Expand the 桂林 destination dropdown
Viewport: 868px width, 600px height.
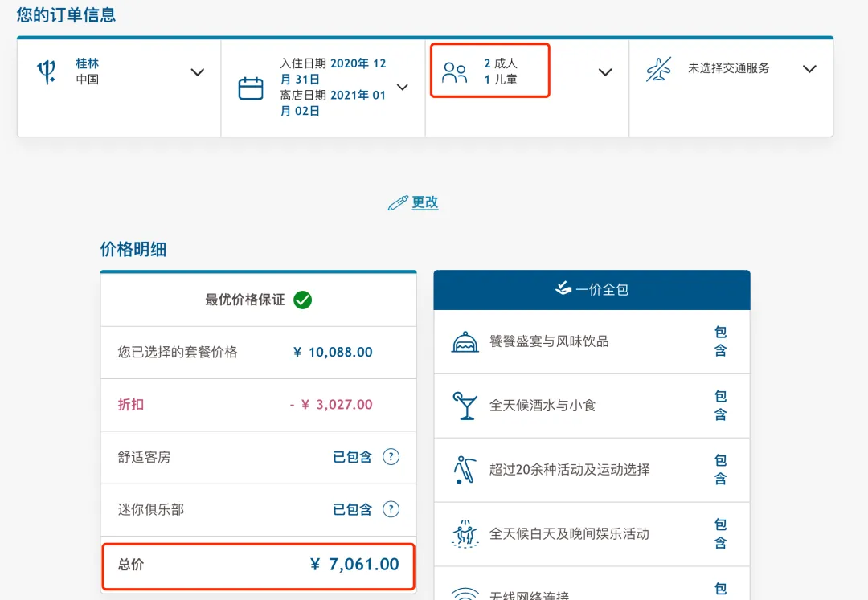coord(197,72)
